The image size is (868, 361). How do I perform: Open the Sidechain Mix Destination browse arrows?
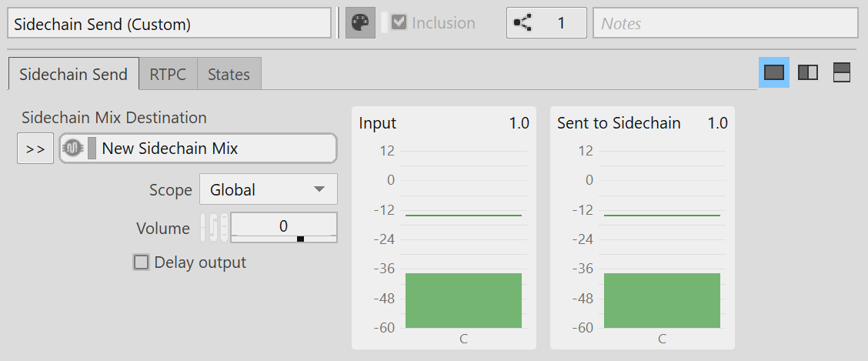[35, 149]
